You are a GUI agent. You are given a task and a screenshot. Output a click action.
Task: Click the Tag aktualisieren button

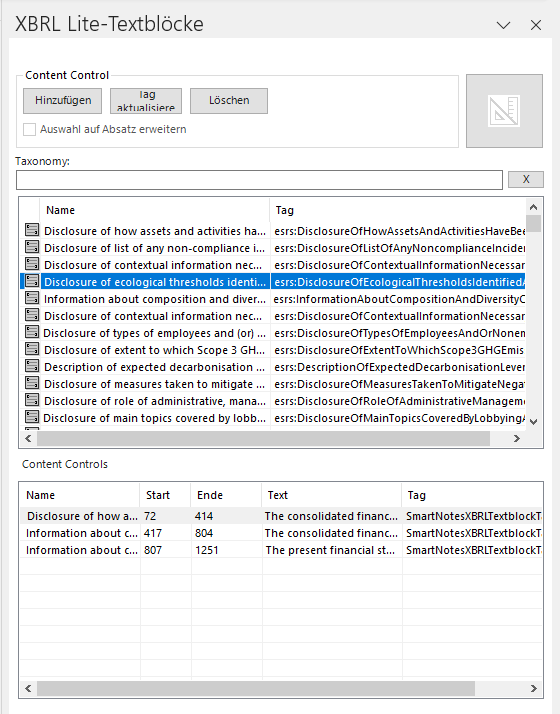tap(146, 101)
